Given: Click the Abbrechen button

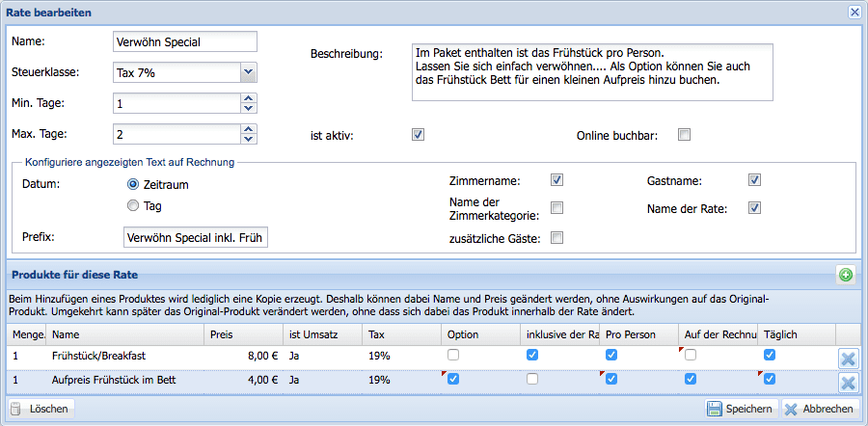Looking at the screenshot, I should tap(820, 409).
